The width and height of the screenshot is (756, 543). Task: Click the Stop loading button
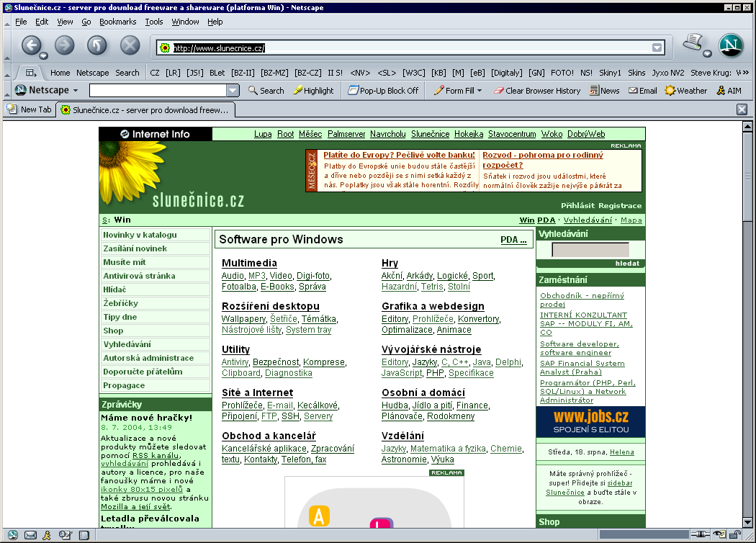(x=130, y=45)
